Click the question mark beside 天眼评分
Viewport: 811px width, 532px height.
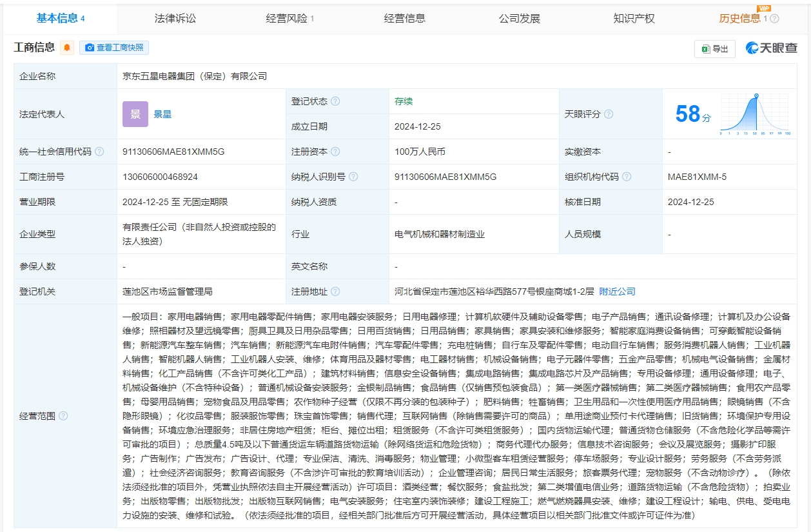[609, 114]
